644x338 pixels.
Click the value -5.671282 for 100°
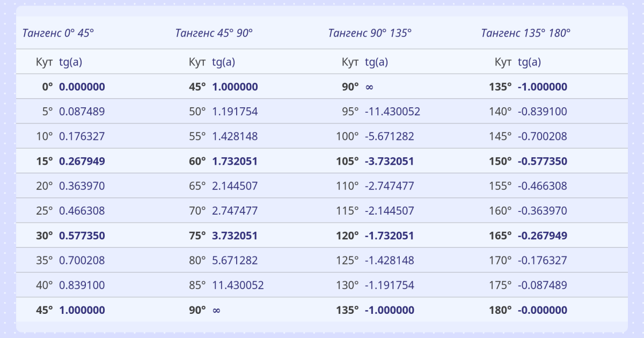pyautogui.click(x=389, y=136)
